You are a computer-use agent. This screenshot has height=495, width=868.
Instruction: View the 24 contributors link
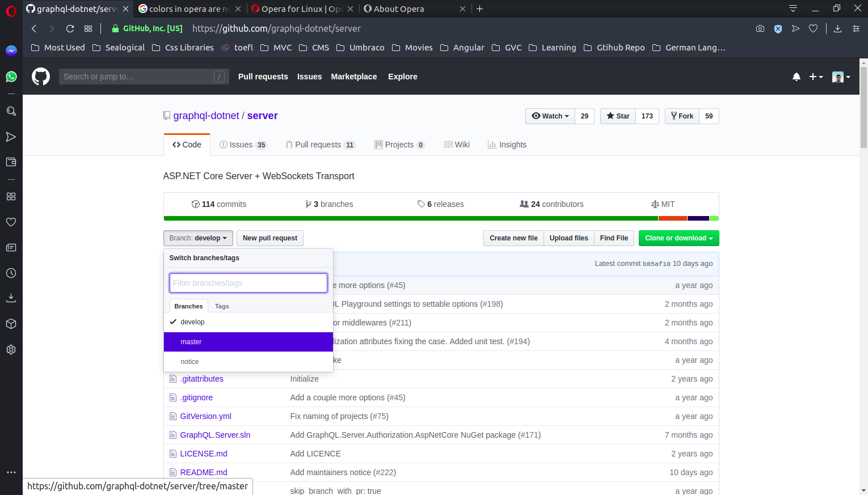coord(551,204)
